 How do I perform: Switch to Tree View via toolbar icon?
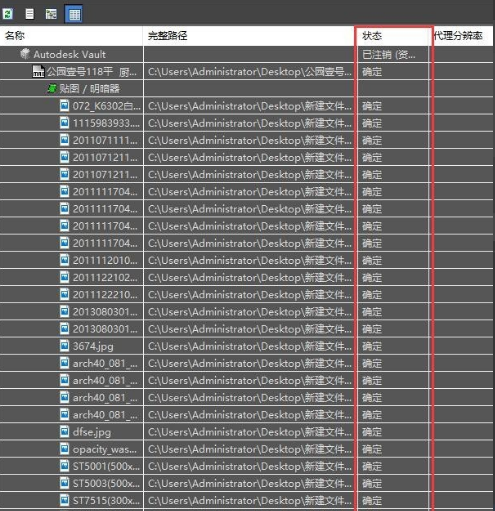51,14
